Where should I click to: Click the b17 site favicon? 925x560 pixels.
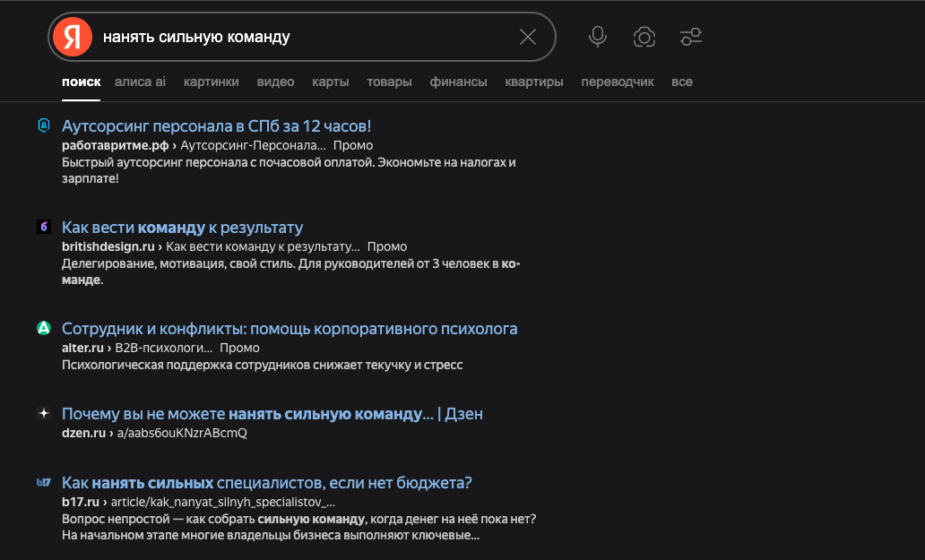click(43, 483)
